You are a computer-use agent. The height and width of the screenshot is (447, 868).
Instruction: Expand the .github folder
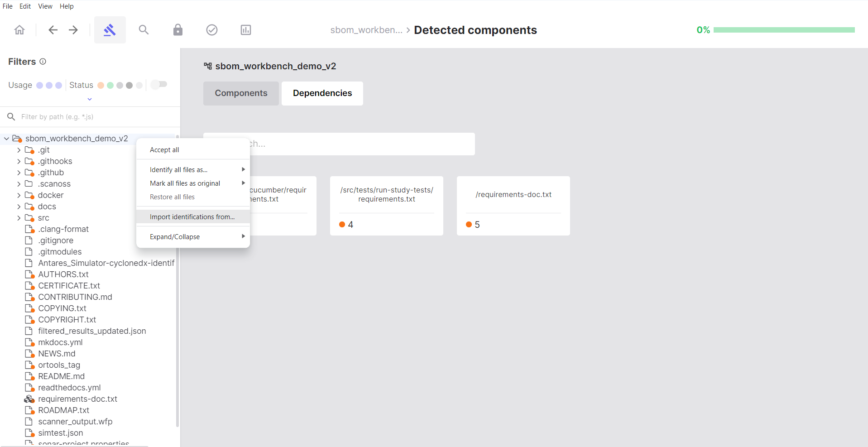(19, 173)
